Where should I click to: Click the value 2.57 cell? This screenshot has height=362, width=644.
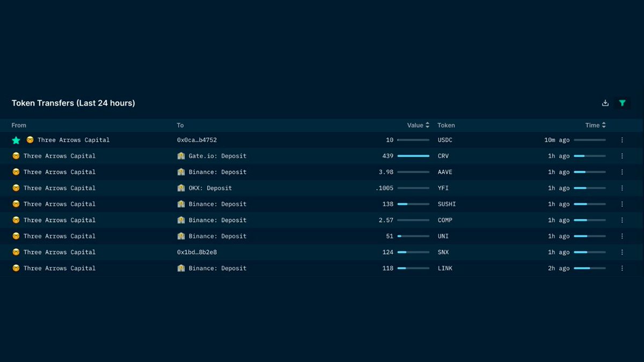point(386,220)
